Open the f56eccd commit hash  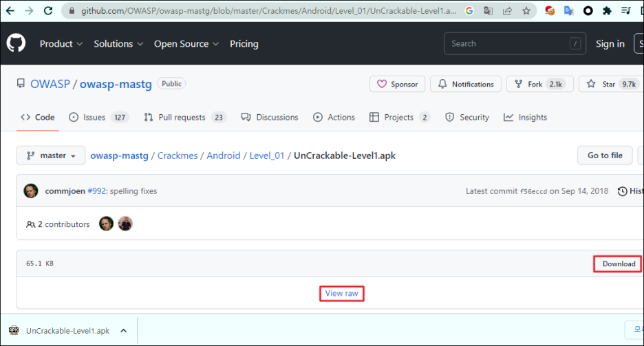pyautogui.click(x=533, y=191)
